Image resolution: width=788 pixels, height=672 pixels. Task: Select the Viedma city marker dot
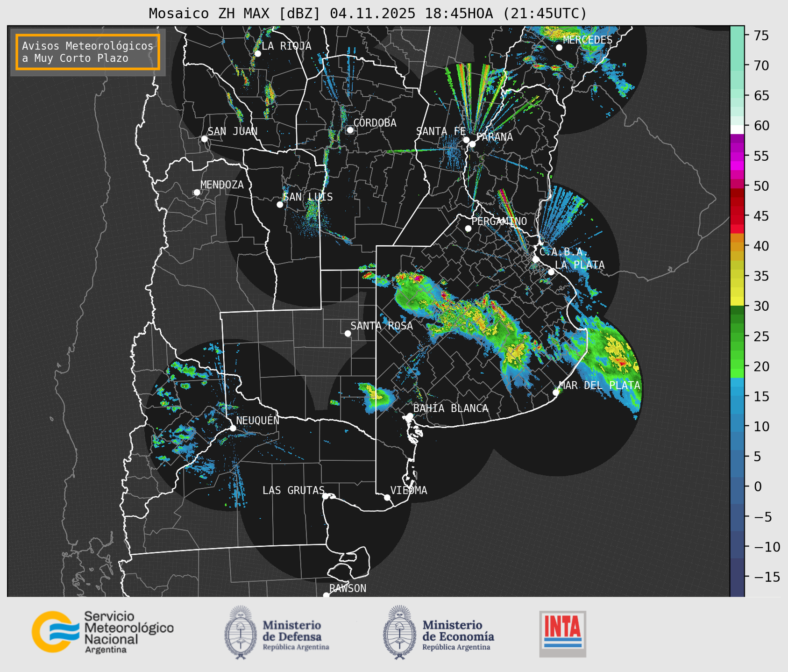(387, 497)
